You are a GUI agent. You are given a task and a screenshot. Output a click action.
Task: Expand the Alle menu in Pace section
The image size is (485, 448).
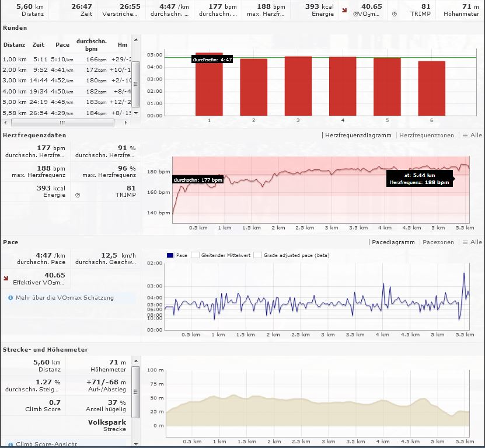pyautogui.click(x=472, y=242)
